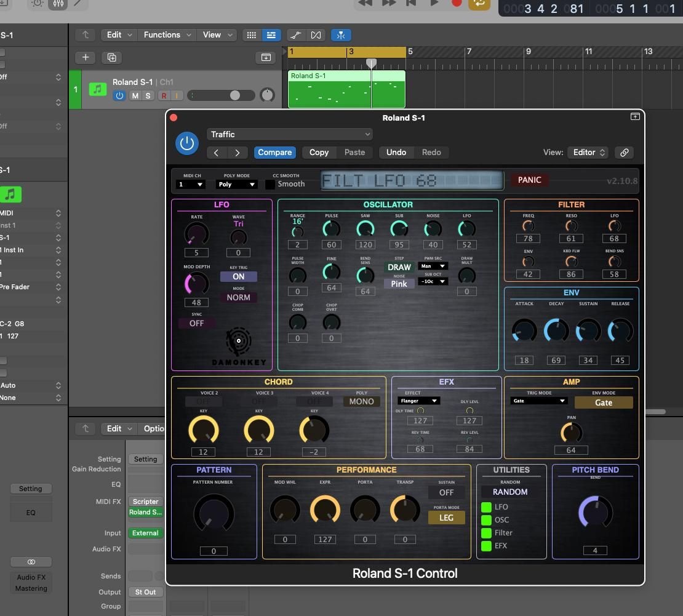Click tracks area up-arrow hierarchy icon
Image resolution: width=683 pixels, height=616 pixels.
click(x=86, y=35)
